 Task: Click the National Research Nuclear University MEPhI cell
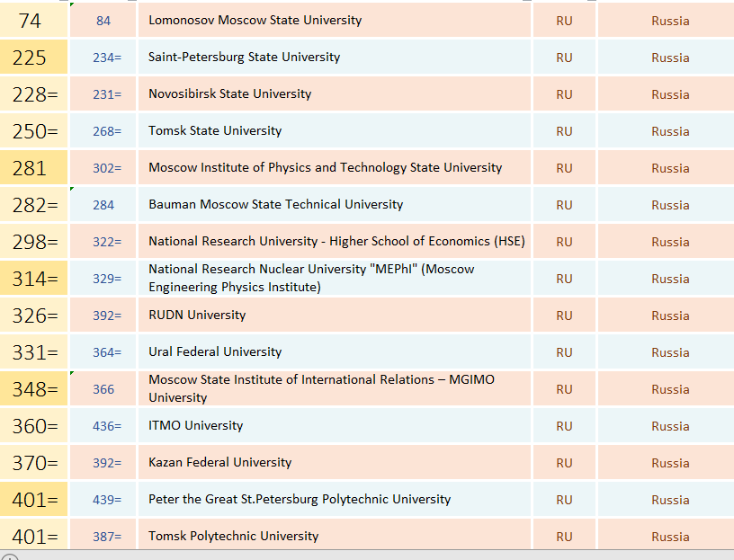(x=335, y=279)
